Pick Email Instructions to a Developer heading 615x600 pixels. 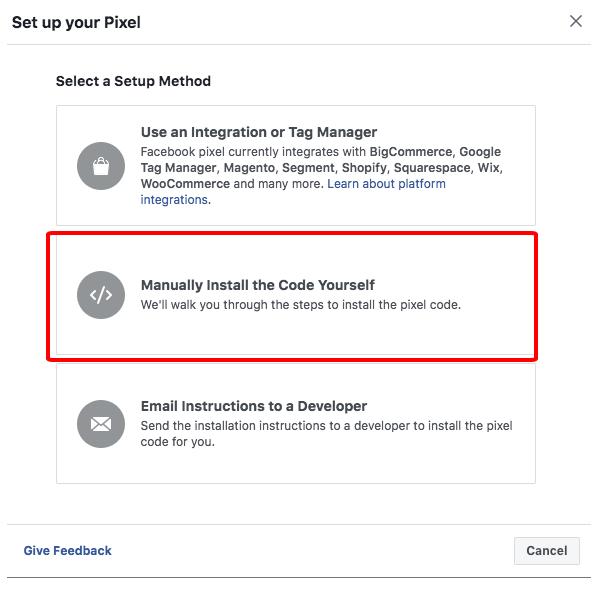[254, 406]
